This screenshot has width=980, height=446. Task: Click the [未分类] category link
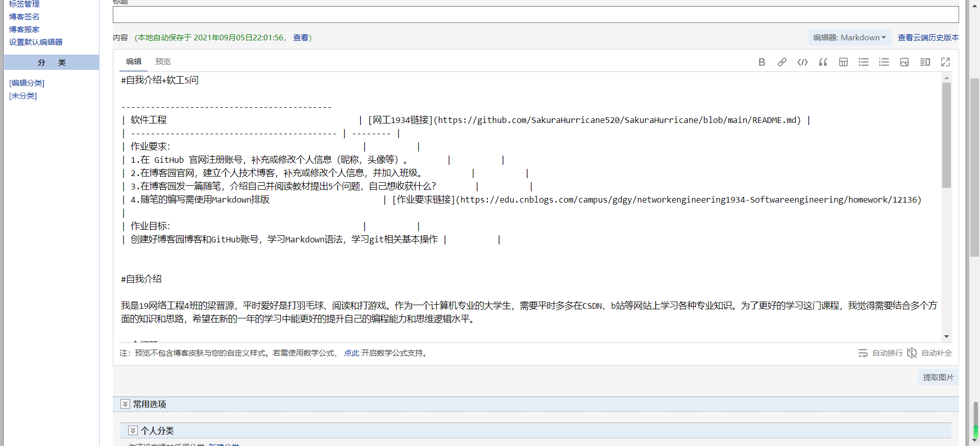(x=23, y=95)
